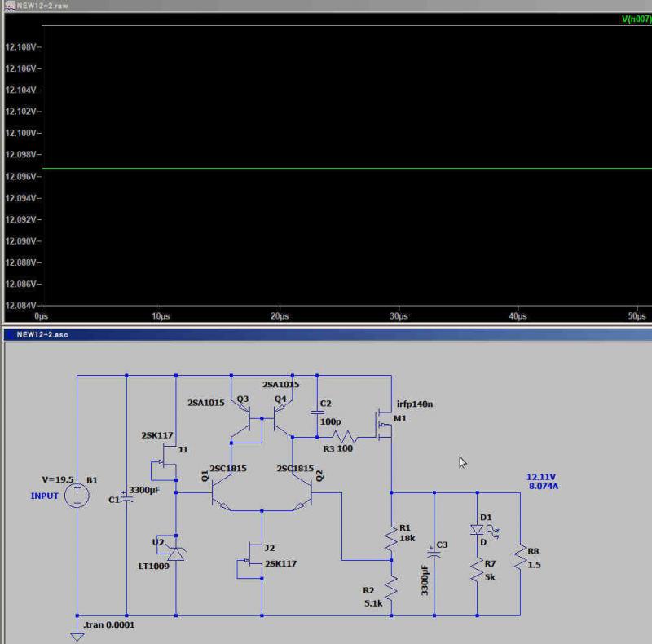652x644 pixels.
Task: Click the R1 18k resistor
Action: (x=391, y=538)
